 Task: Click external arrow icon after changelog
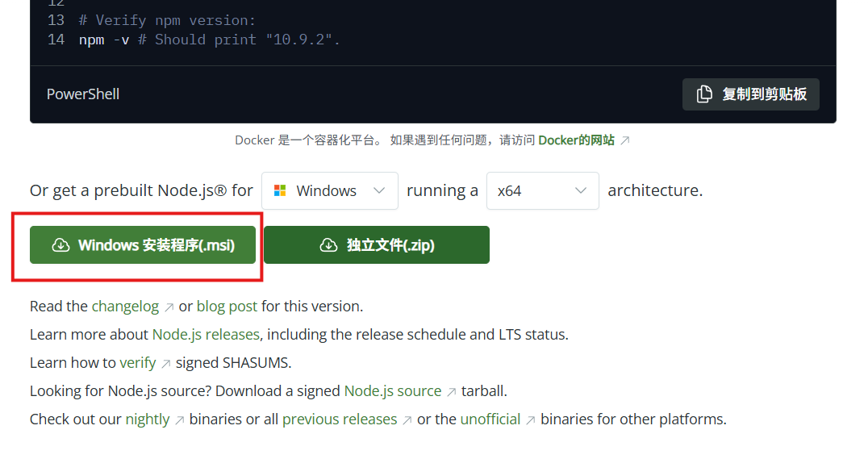pos(169,307)
